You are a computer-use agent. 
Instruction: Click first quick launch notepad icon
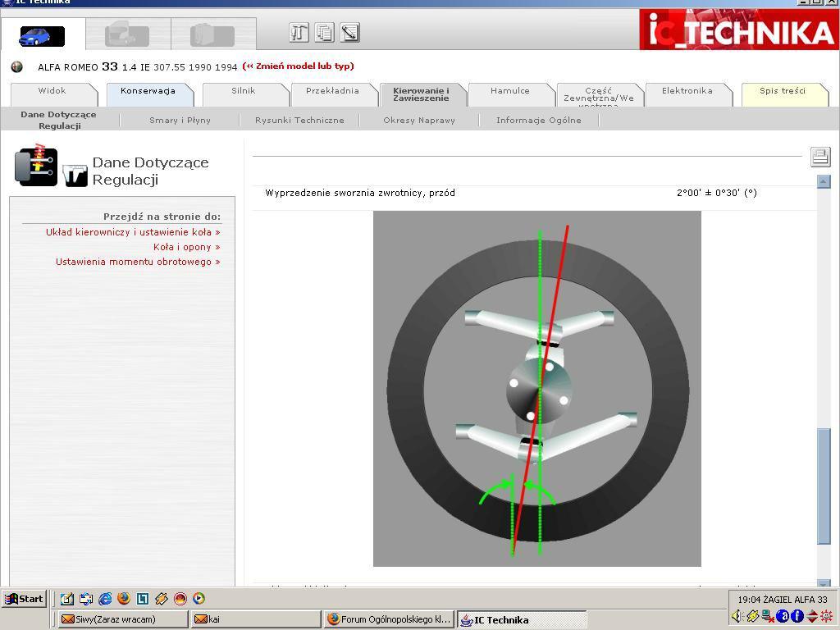pos(67,598)
